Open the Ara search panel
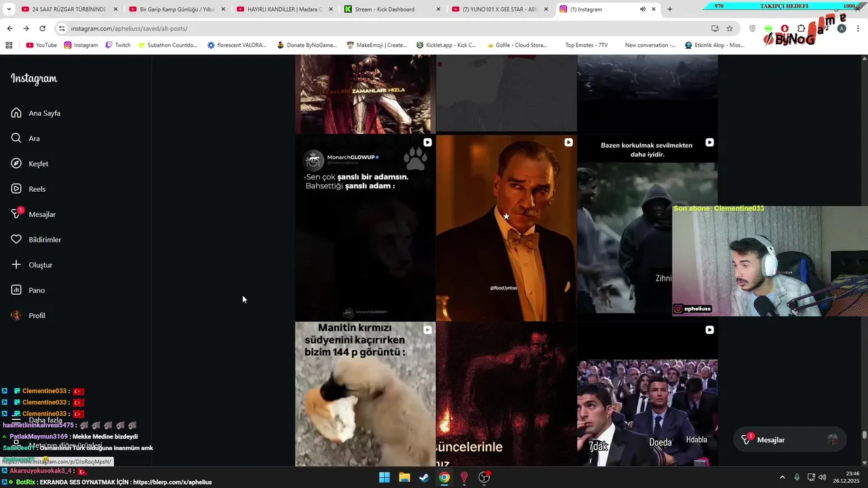The image size is (868, 488). [26, 138]
